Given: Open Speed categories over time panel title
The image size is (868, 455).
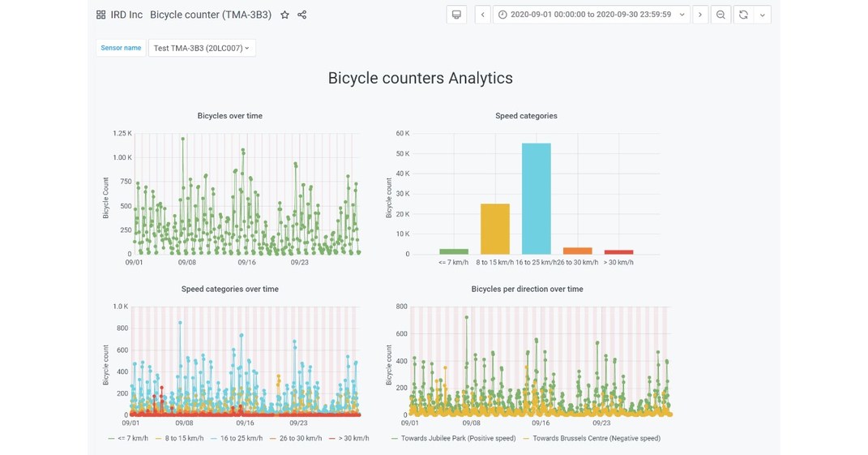Looking at the screenshot, I should coord(229,289).
